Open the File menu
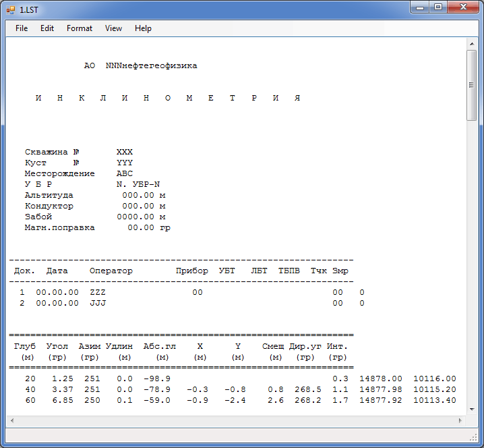The width and height of the screenshot is (484, 448). point(22,28)
